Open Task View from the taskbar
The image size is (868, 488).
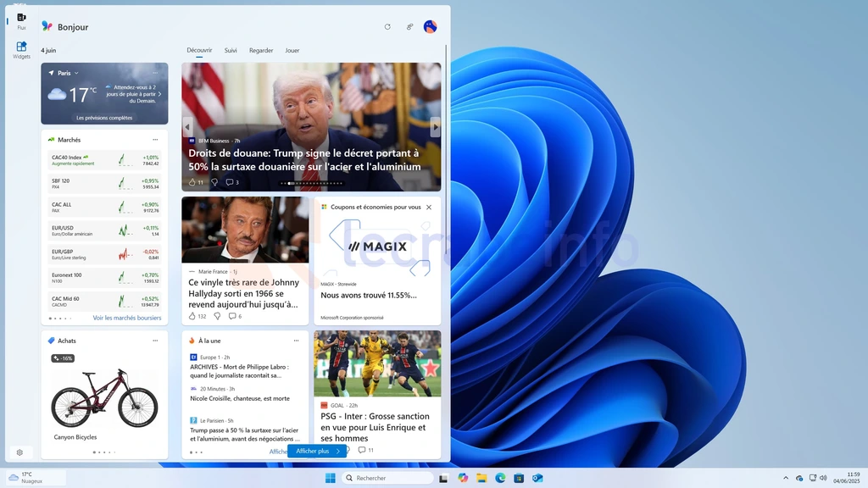pos(443,478)
